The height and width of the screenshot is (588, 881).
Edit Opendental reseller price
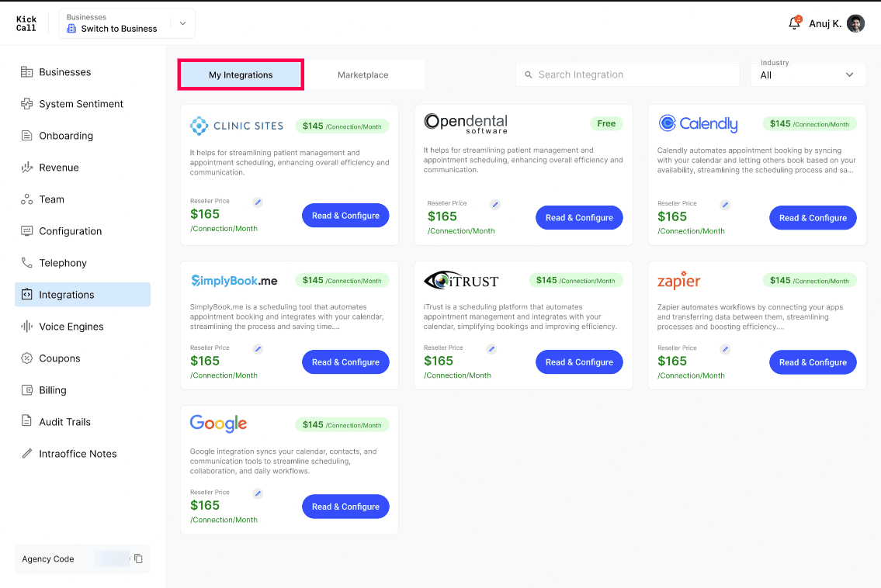coord(495,205)
